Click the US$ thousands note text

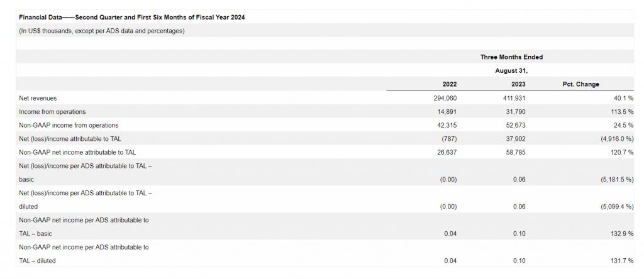pyautogui.click(x=102, y=31)
